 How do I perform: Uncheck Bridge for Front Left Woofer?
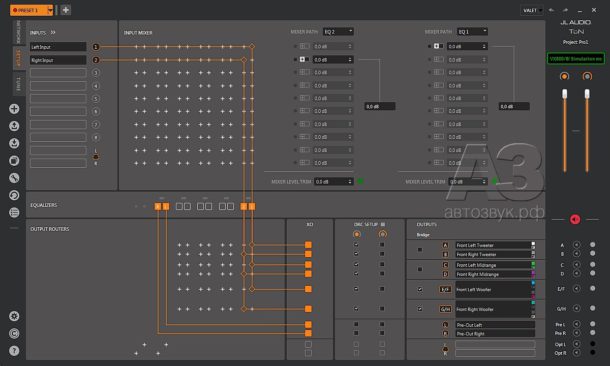[x=420, y=289]
